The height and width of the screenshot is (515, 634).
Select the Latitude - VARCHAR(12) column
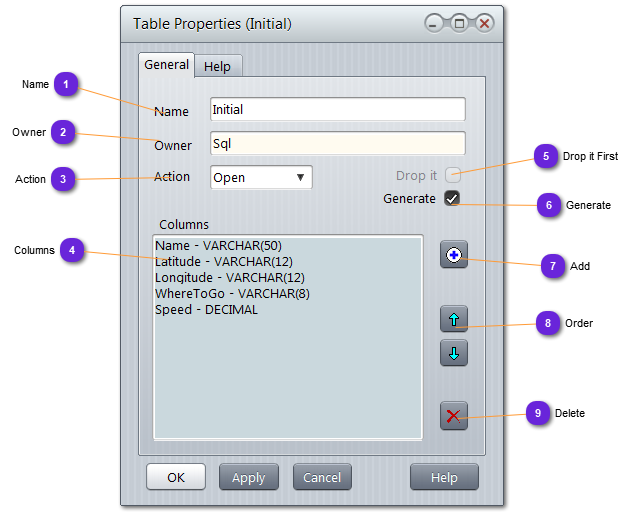coord(224,261)
